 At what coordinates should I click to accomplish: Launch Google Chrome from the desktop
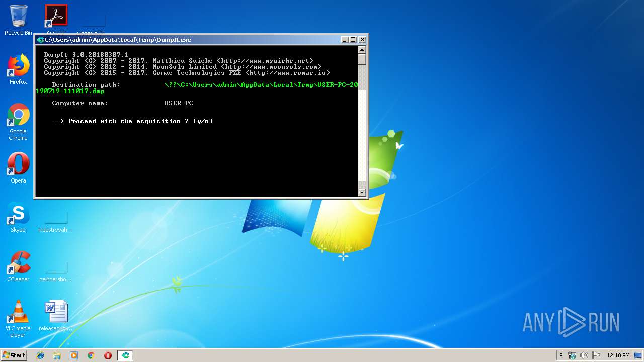tap(18, 122)
